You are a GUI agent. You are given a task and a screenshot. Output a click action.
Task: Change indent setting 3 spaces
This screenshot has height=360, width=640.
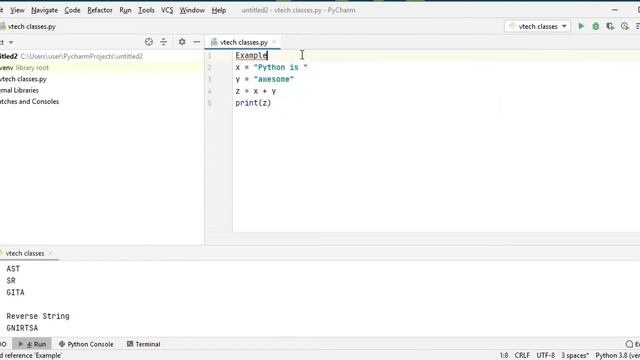pos(575,356)
